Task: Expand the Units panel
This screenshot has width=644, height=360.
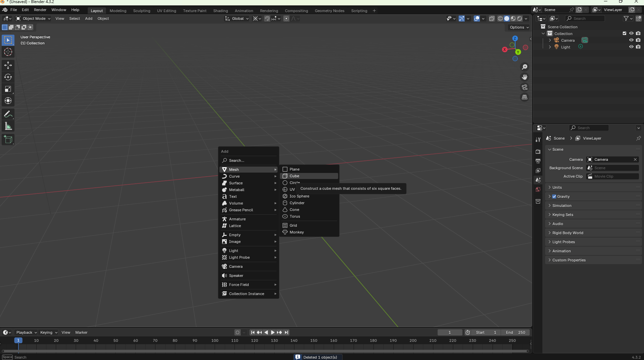Action: 557,187
